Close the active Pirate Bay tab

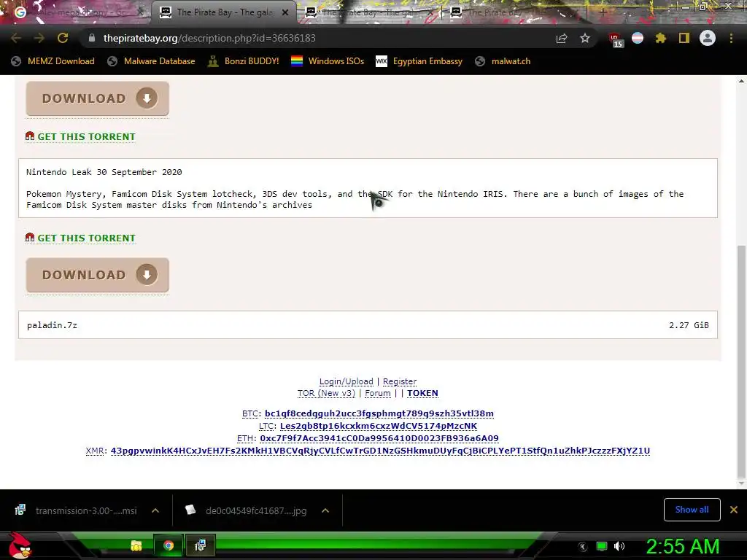pos(285,12)
